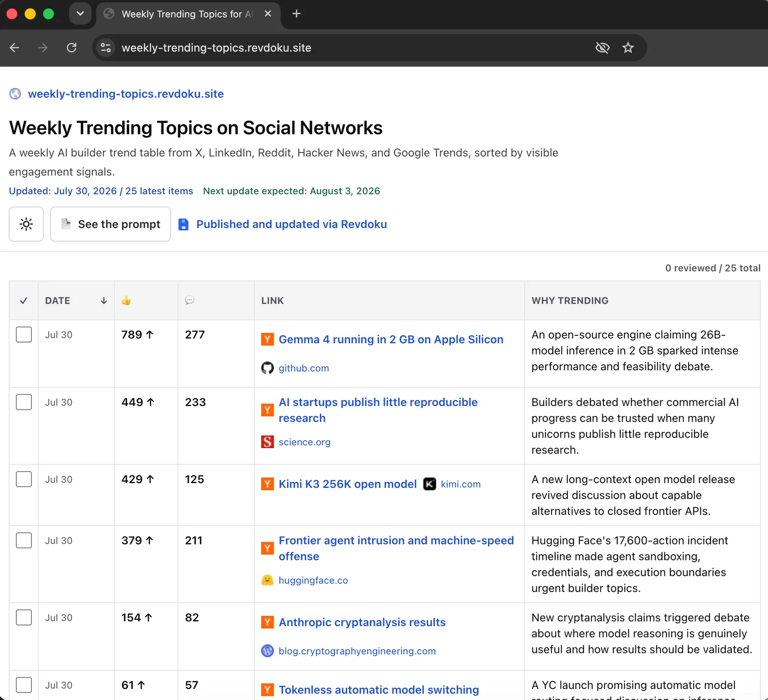
Task: Click Hacker News icon beside Frontier agent
Action: coord(267,548)
